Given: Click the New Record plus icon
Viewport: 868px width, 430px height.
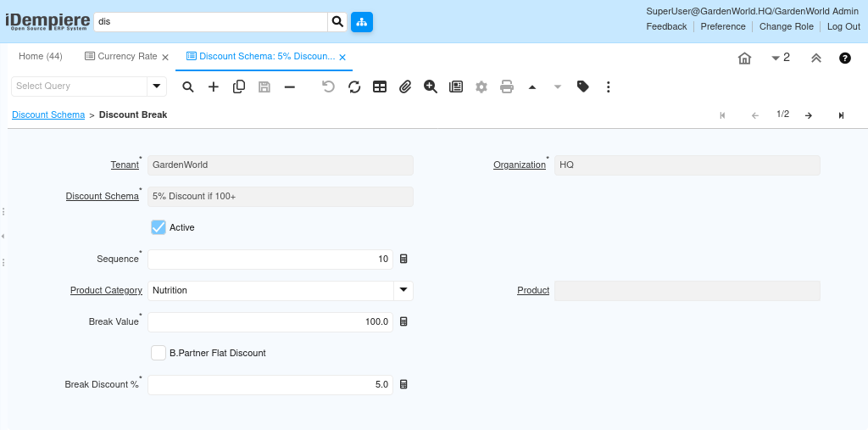Looking at the screenshot, I should click(x=214, y=87).
